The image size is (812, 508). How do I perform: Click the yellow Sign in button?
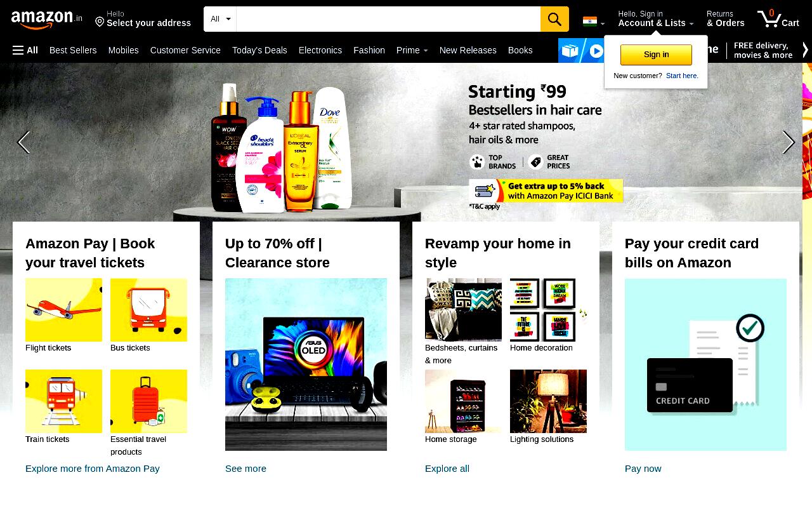click(x=656, y=55)
